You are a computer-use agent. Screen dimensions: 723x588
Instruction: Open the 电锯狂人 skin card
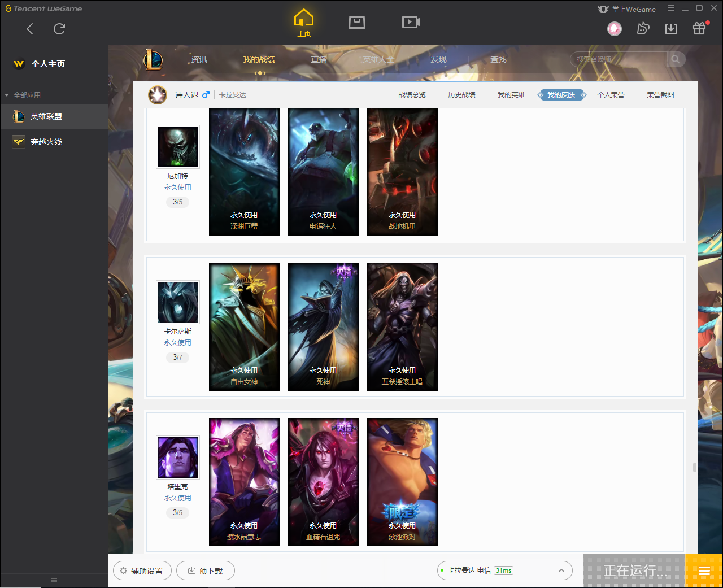pos(323,172)
